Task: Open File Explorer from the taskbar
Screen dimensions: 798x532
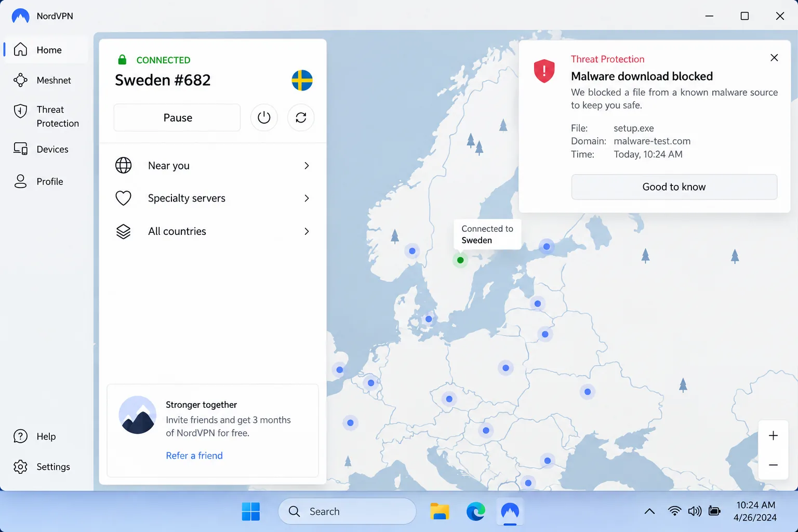Action: pyautogui.click(x=440, y=511)
